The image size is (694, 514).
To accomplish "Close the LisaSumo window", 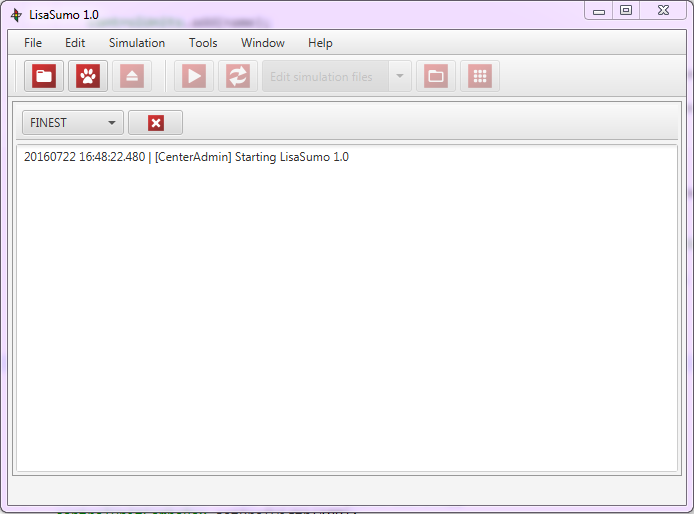I will pyautogui.click(x=663, y=11).
